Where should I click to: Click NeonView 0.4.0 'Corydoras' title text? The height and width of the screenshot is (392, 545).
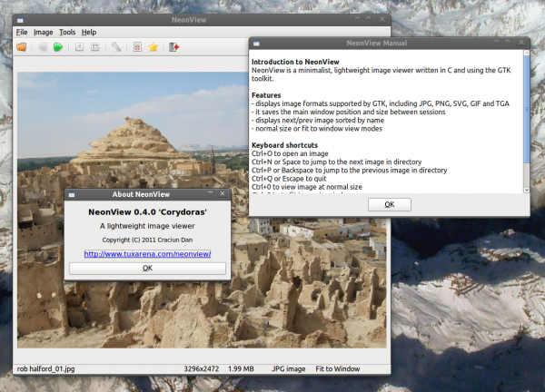[147, 212]
